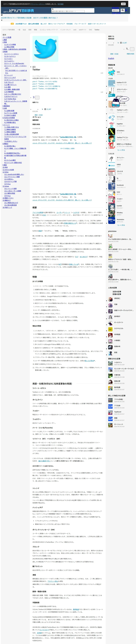Close the announcement bar with × icon
Viewport: 136px width, 644px height.
tap(2, 20)
